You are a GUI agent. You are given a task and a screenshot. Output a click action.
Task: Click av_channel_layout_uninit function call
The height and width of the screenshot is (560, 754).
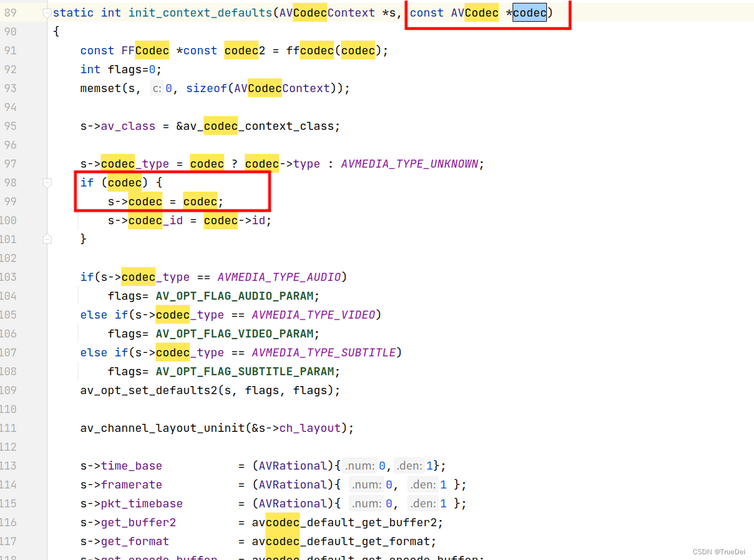(162, 428)
